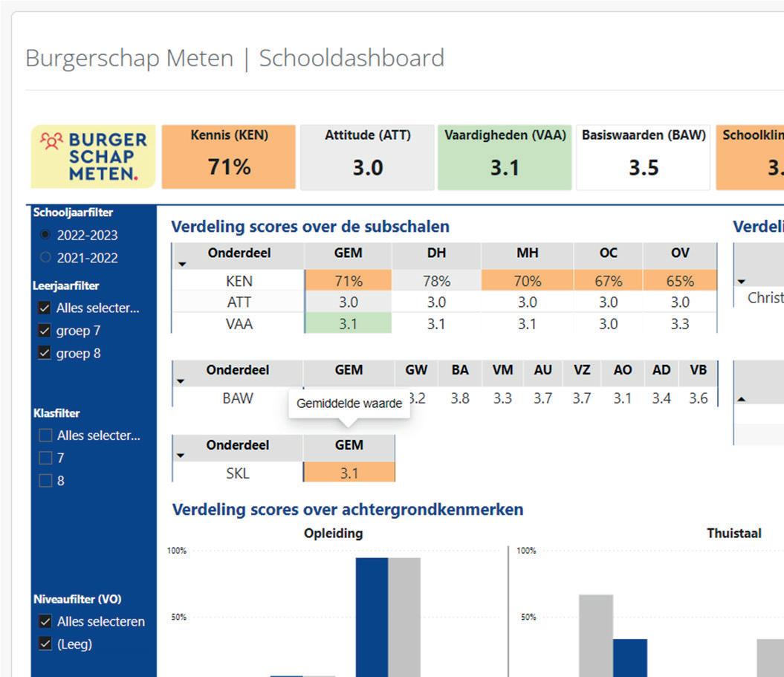Viewport: 784px width, 677px height.
Task: Click sort arrow under Onderdeel in BAW table
Action: (x=181, y=381)
